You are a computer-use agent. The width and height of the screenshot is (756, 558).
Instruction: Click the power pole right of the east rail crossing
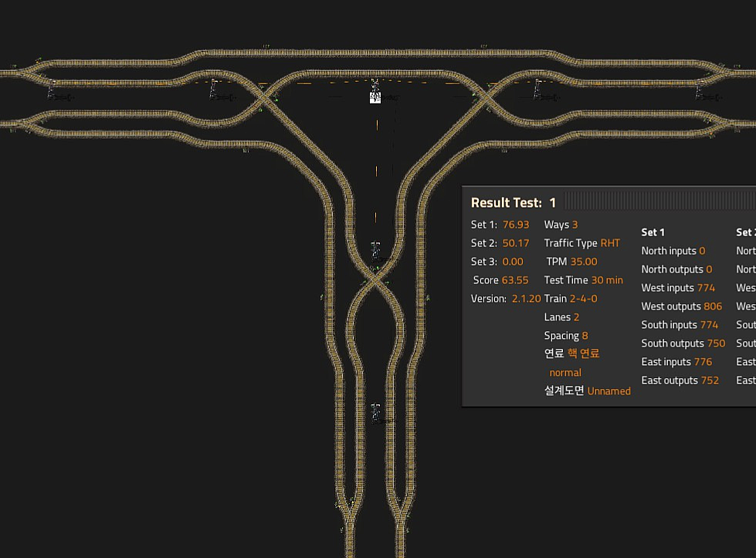point(537,91)
